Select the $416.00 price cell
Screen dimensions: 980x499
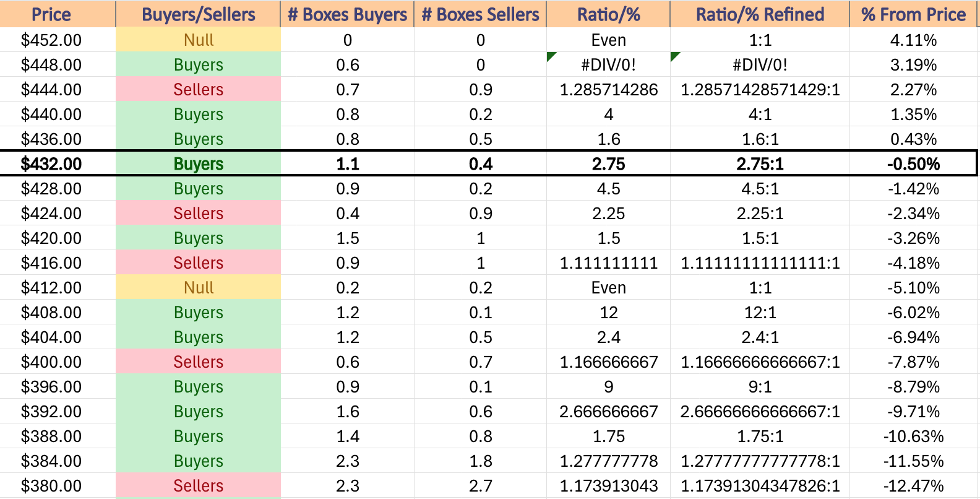point(58,263)
